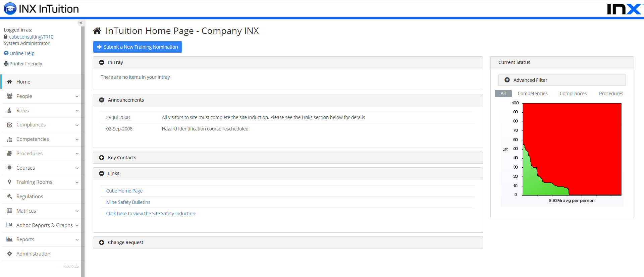The height and width of the screenshot is (277, 644).
Task: Click the INX brand logo at top right
Action: [x=624, y=9]
